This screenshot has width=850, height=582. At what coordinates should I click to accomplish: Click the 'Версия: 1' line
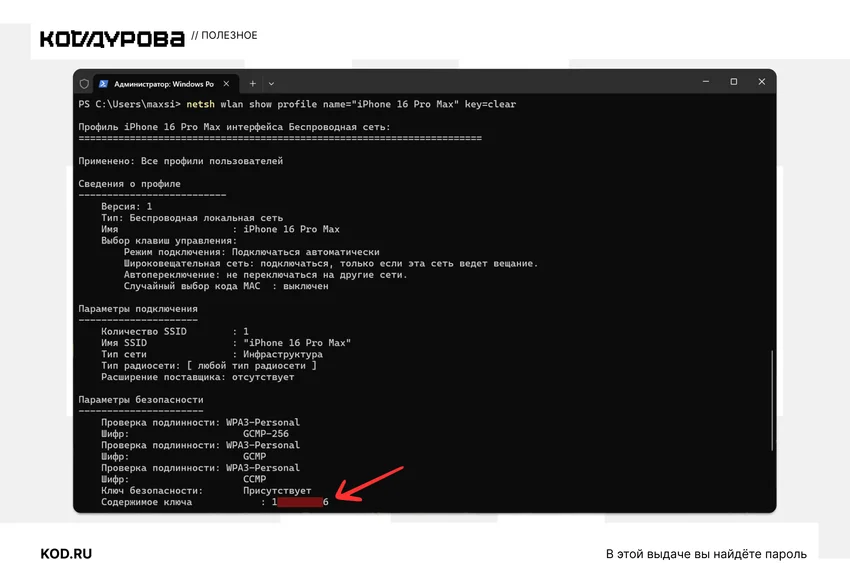127,206
